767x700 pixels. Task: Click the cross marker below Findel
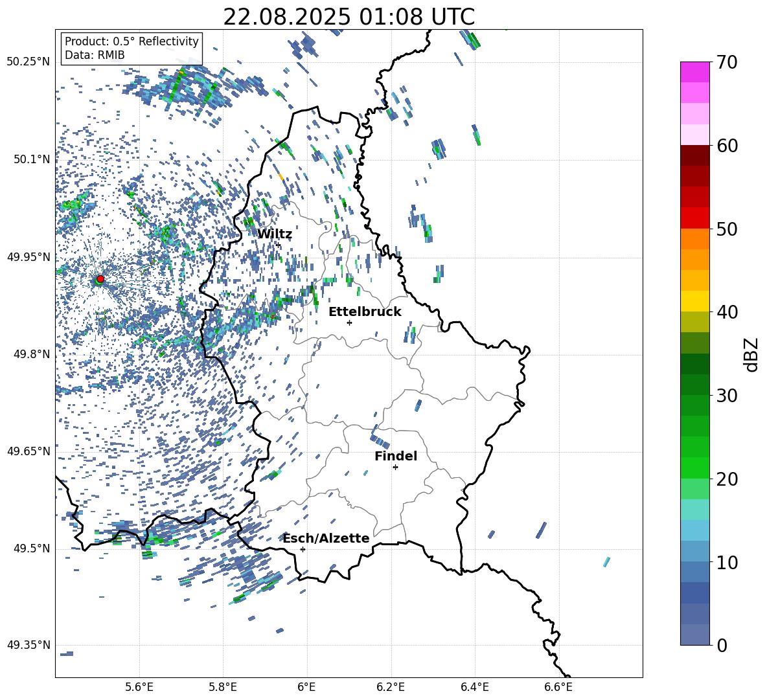(396, 468)
